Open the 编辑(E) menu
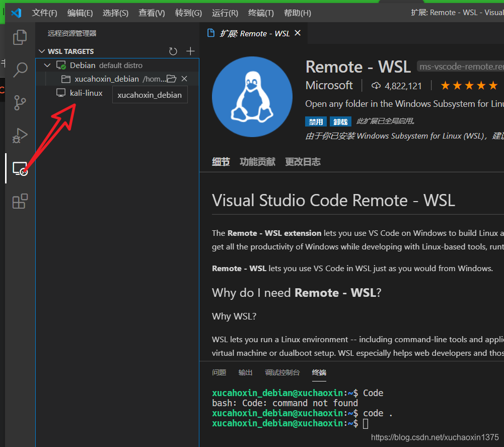This screenshot has width=504, height=447. [80, 13]
